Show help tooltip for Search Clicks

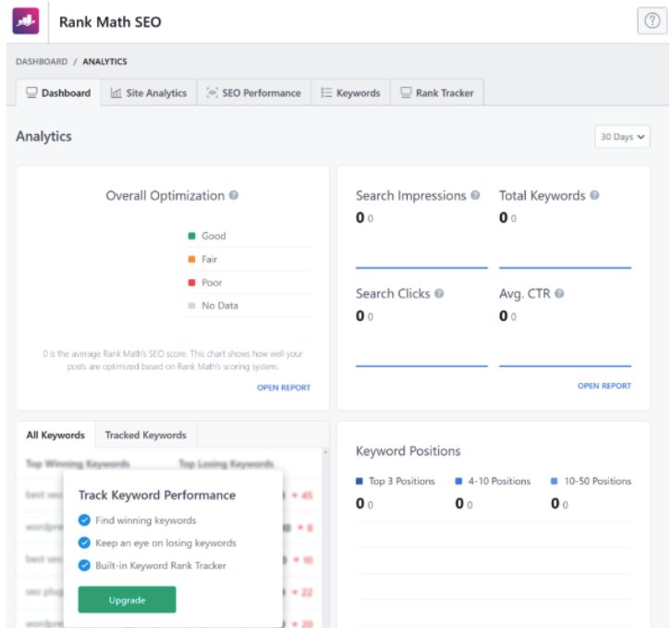pyautogui.click(x=439, y=293)
